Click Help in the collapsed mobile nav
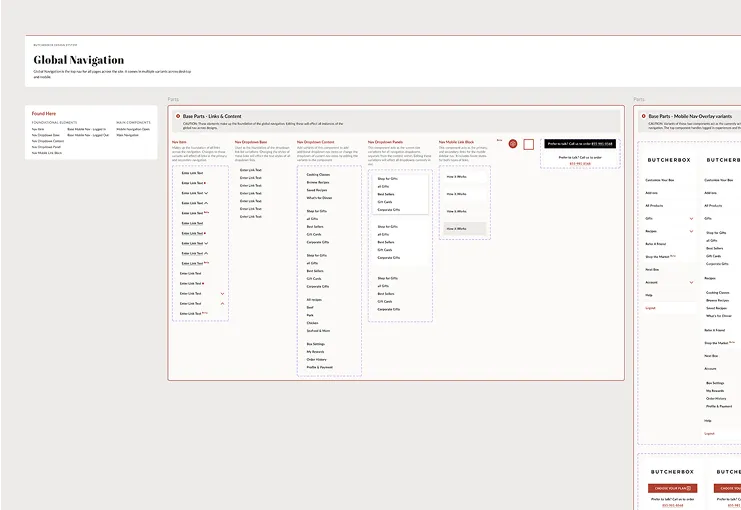The height and width of the screenshot is (510, 741). (649, 295)
